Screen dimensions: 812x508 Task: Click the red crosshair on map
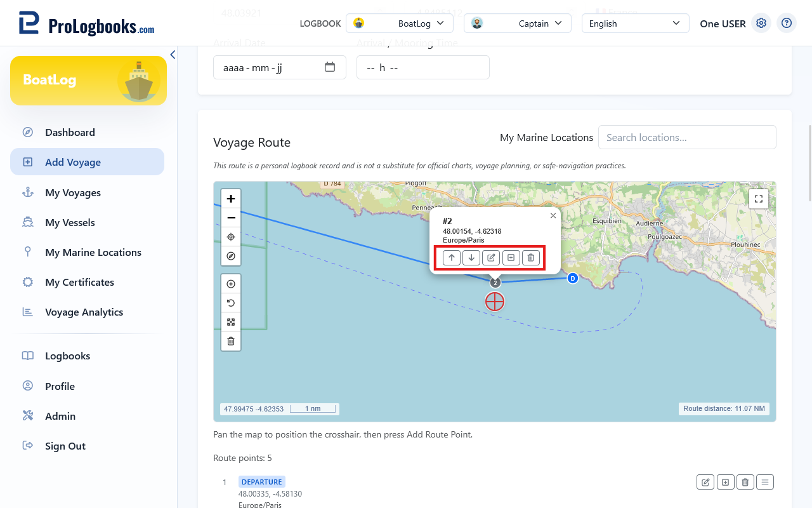pos(495,302)
